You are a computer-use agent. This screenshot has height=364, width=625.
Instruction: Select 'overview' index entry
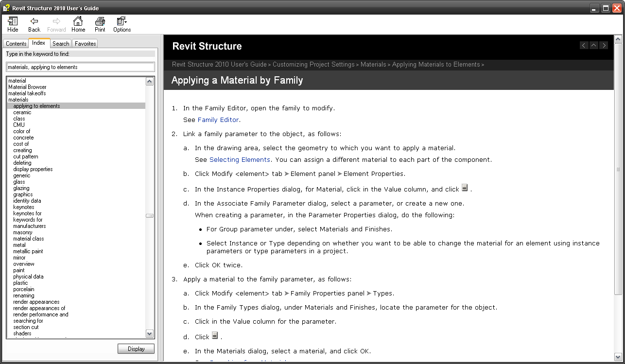pyautogui.click(x=24, y=264)
